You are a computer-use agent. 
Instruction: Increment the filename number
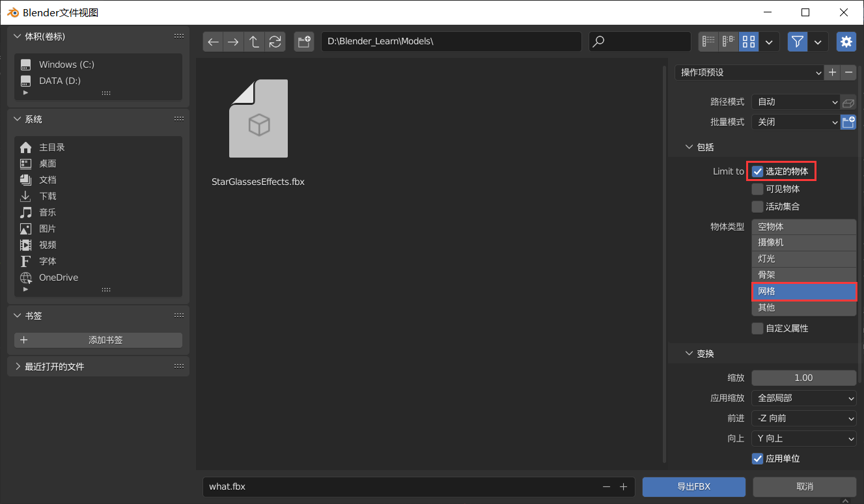point(623,487)
